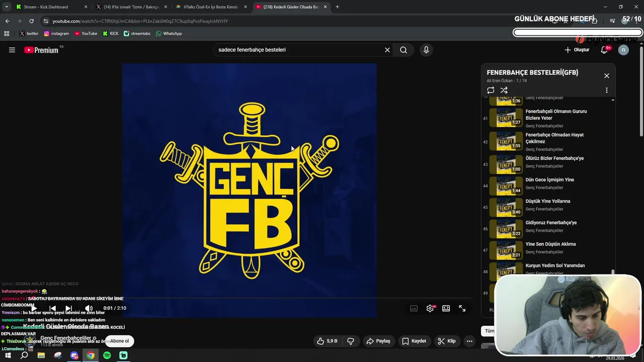Open Spotify from the taskbar
This screenshot has height=362, width=644.
point(107,355)
